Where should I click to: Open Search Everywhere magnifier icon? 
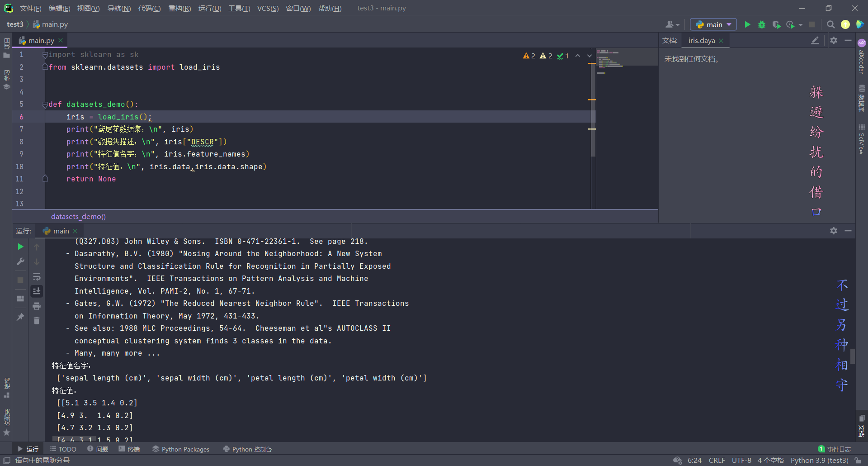click(x=830, y=24)
